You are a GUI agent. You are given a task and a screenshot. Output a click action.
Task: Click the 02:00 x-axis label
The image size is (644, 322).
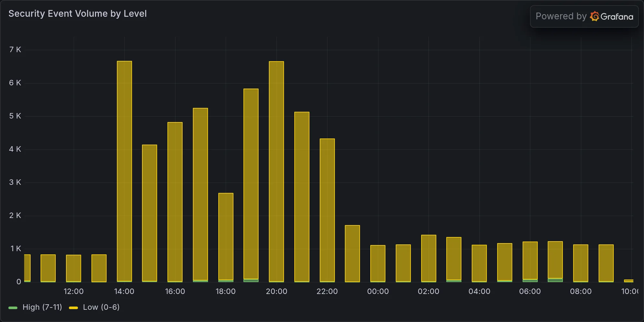pos(429,291)
